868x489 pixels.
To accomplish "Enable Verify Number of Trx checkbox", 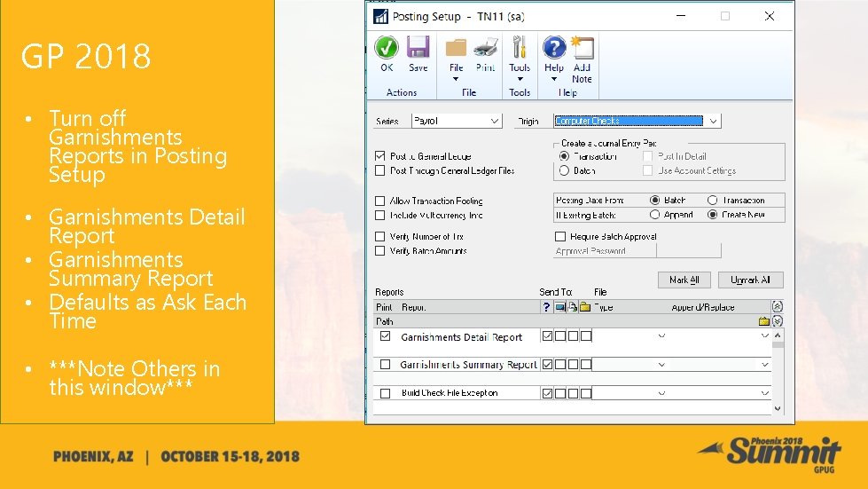I will (x=379, y=236).
